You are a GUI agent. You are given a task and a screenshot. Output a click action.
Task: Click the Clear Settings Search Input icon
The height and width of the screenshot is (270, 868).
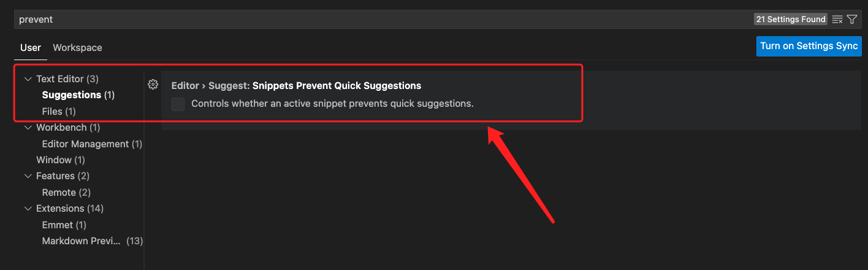[x=837, y=20]
